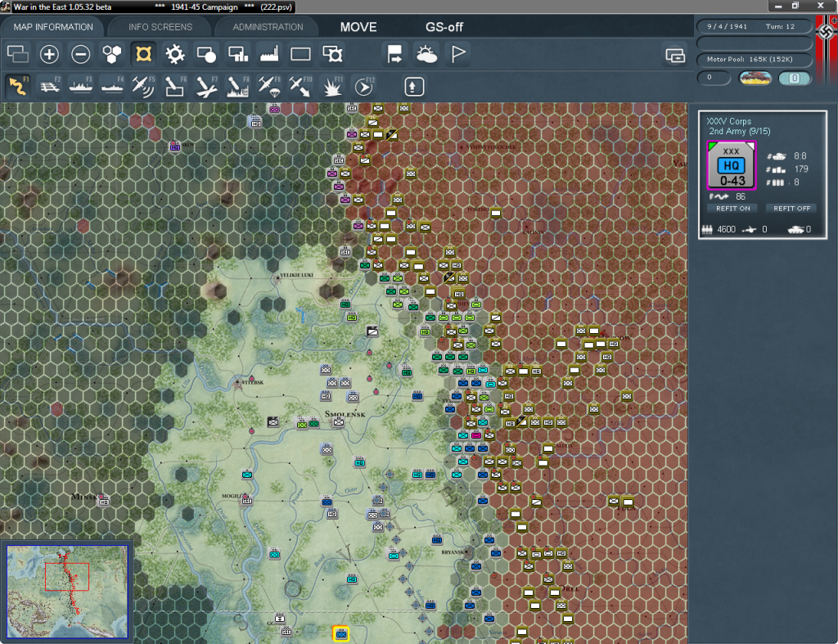This screenshot has height=644, width=838.
Task: Click the Velikie Luki label on map
Action: point(296,275)
